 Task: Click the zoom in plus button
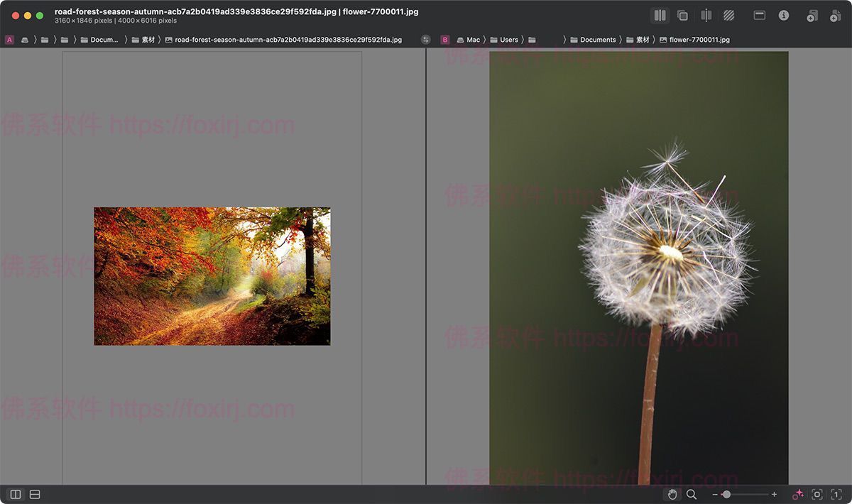pyautogui.click(x=774, y=494)
